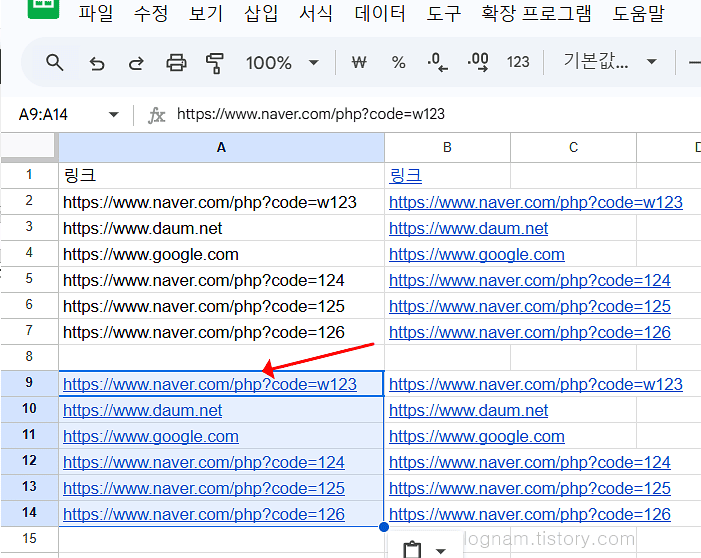Open the code=124 link in cell B5
This screenshot has height=558, width=701.
(530, 280)
